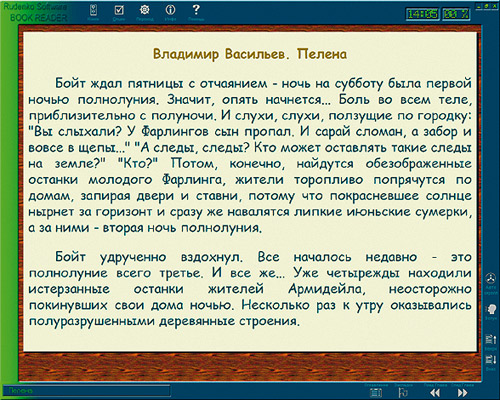
Task: Click the chapter title field at bottom left
Action: 87,390
